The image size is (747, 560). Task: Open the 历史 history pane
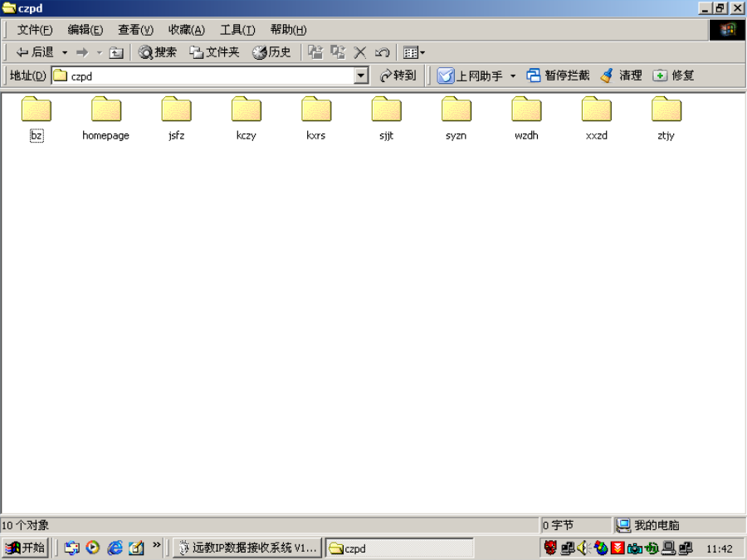271,52
